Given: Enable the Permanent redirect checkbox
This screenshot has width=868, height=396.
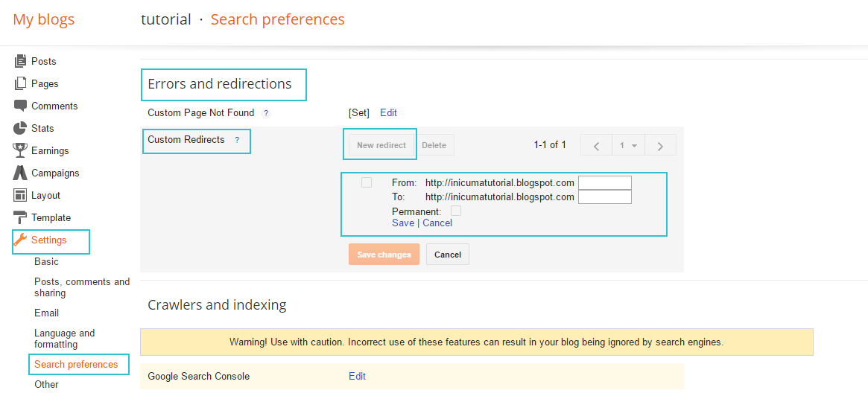Looking at the screenshot, I should (x=456, y=211).
